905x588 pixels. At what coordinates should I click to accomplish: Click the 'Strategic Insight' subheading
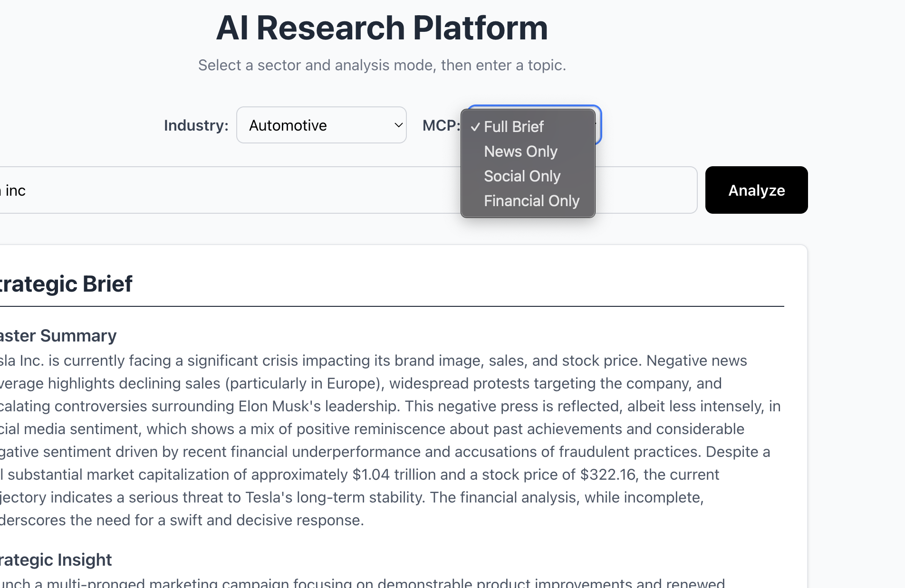(56, 560)
